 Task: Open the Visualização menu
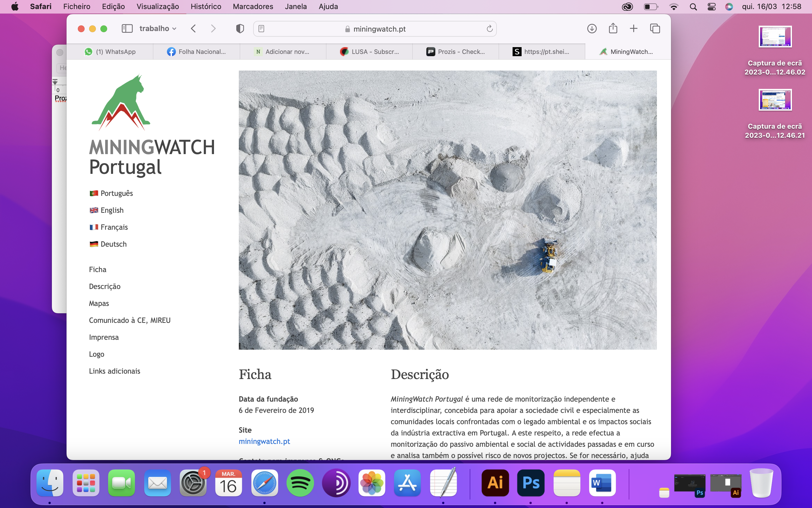tap(158, 6)
